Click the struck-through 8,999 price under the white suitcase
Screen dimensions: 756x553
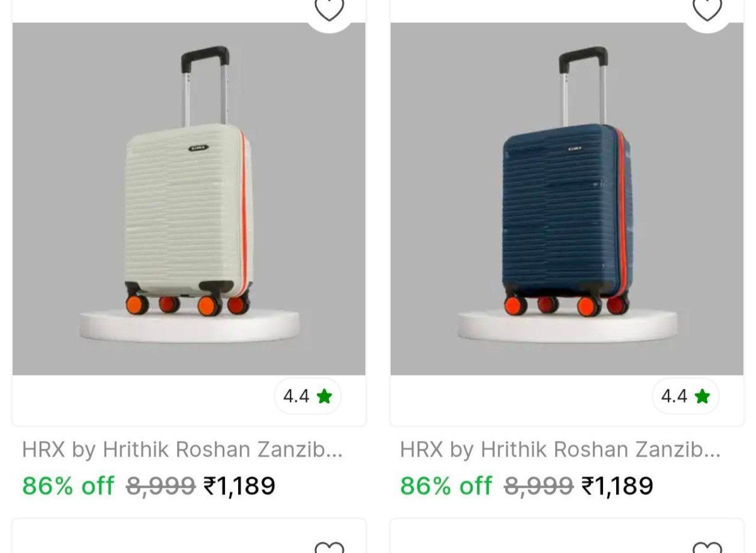(x=161, y=486)
